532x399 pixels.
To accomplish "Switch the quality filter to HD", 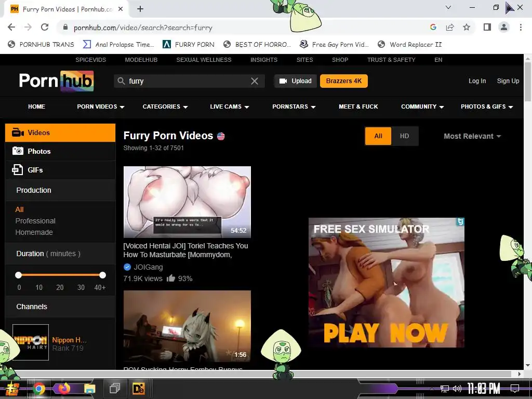I will 404,136.
